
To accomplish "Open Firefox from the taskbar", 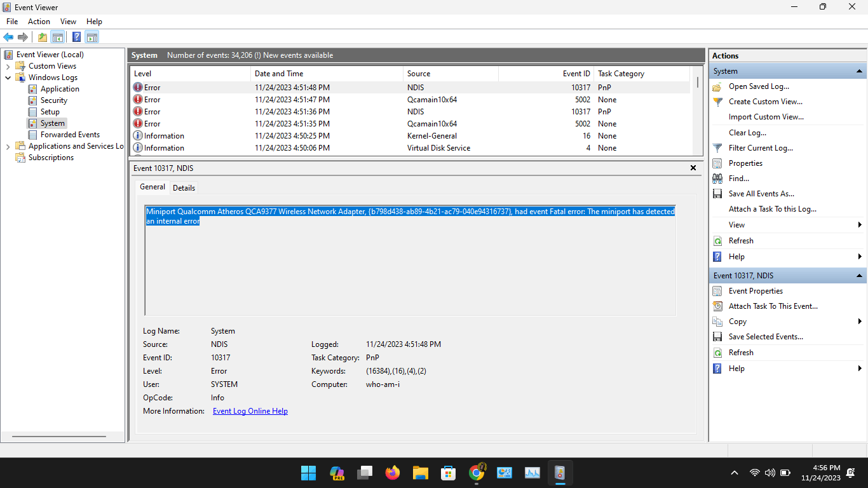I will 393,473.
